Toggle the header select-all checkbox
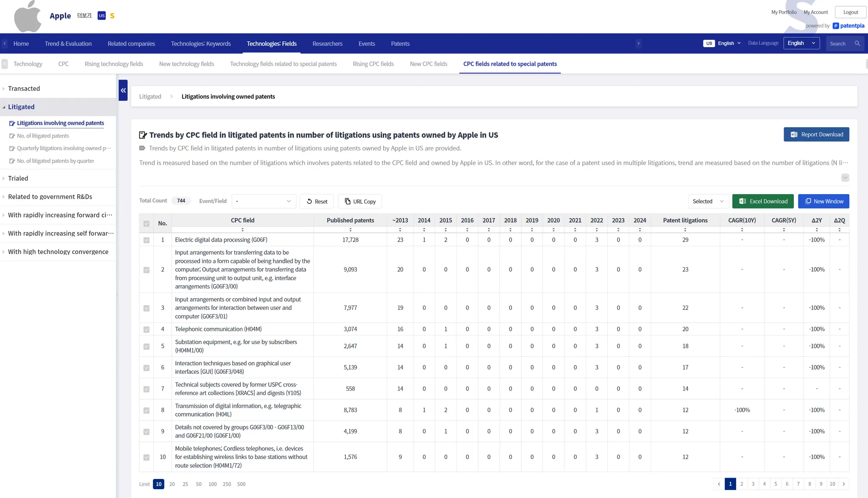 [146, 223]
